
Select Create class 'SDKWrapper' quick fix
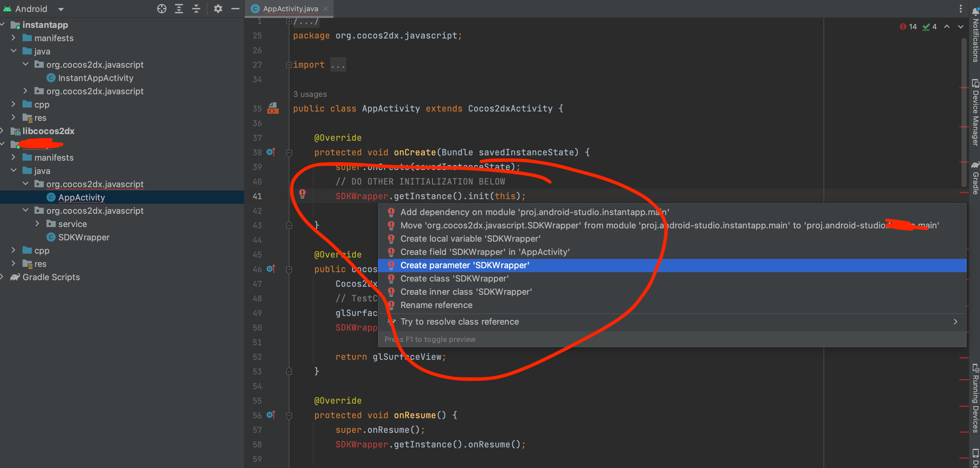pos(454,278)
